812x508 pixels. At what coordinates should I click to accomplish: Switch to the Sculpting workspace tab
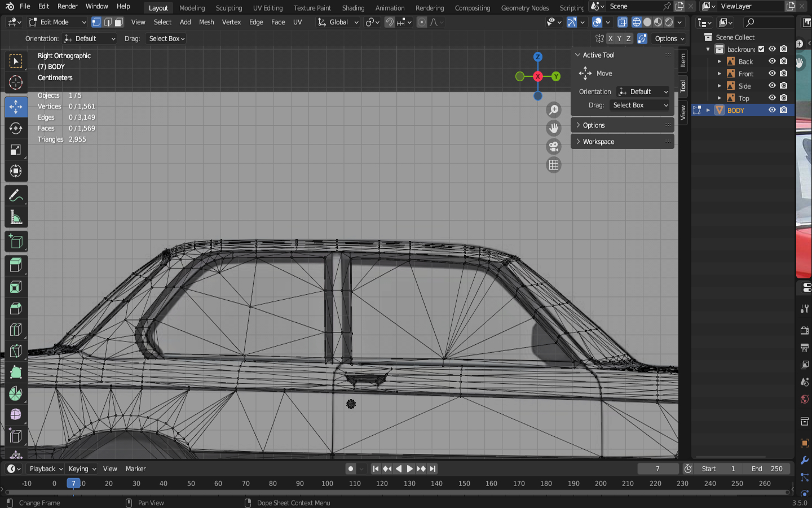click(x=228, y=8)
